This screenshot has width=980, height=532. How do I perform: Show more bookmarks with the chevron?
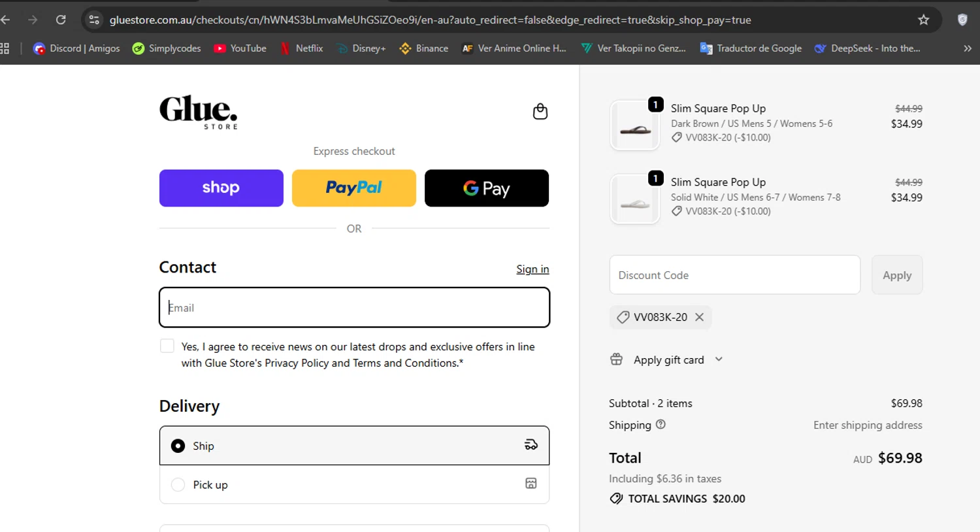click(x=968, y=48)
